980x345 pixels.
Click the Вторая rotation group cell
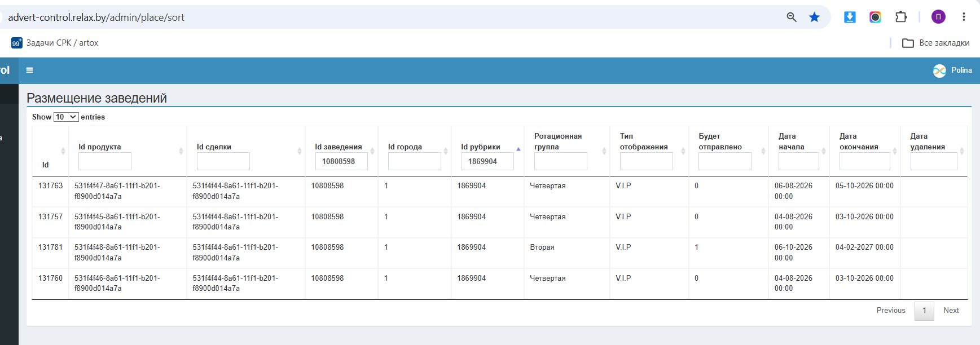[x=542, y=247]
